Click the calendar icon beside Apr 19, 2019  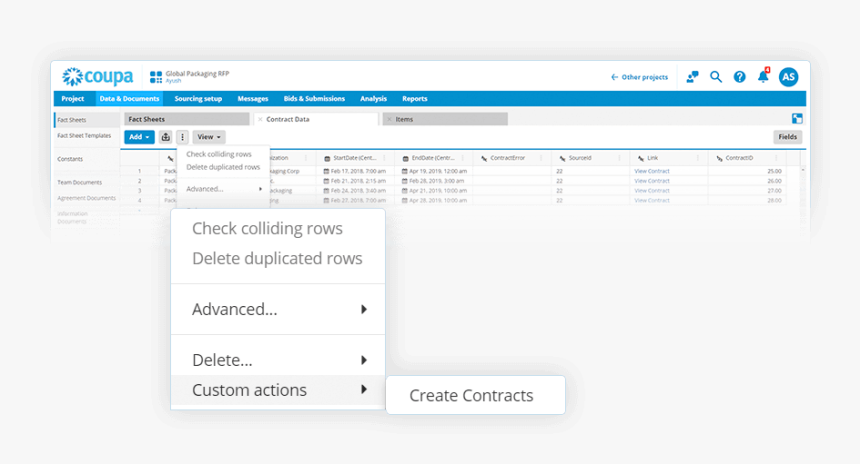(405, 171)
